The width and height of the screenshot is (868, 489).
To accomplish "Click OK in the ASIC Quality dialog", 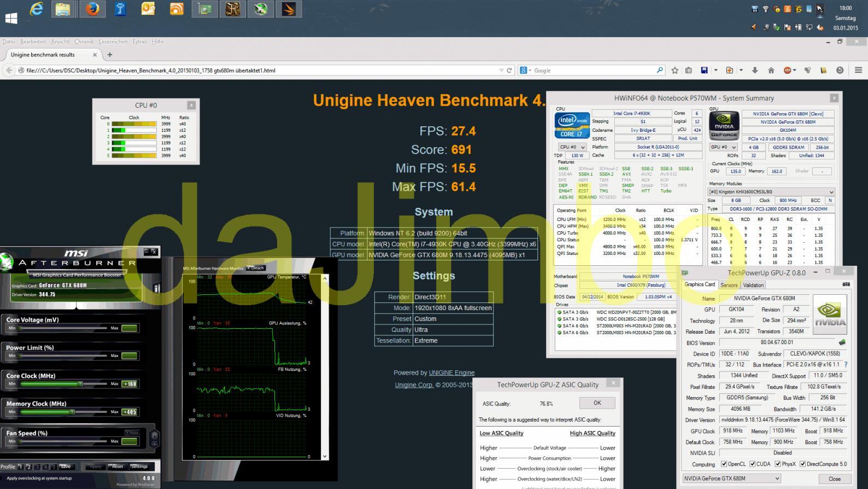I will tap(597, 403).
